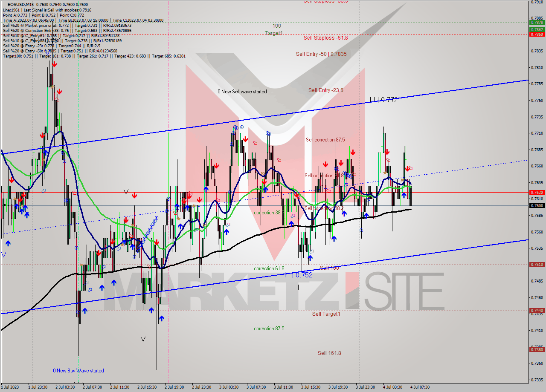Click the 0.7585 price axis label
Image resolution: width=546 pixels, height=392 pixels.
click(x=537, y=216)
